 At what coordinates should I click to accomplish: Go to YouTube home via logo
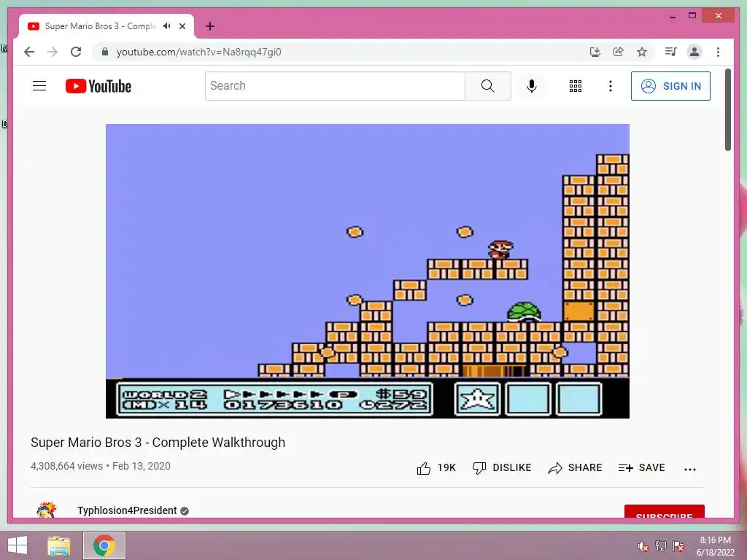98,86
